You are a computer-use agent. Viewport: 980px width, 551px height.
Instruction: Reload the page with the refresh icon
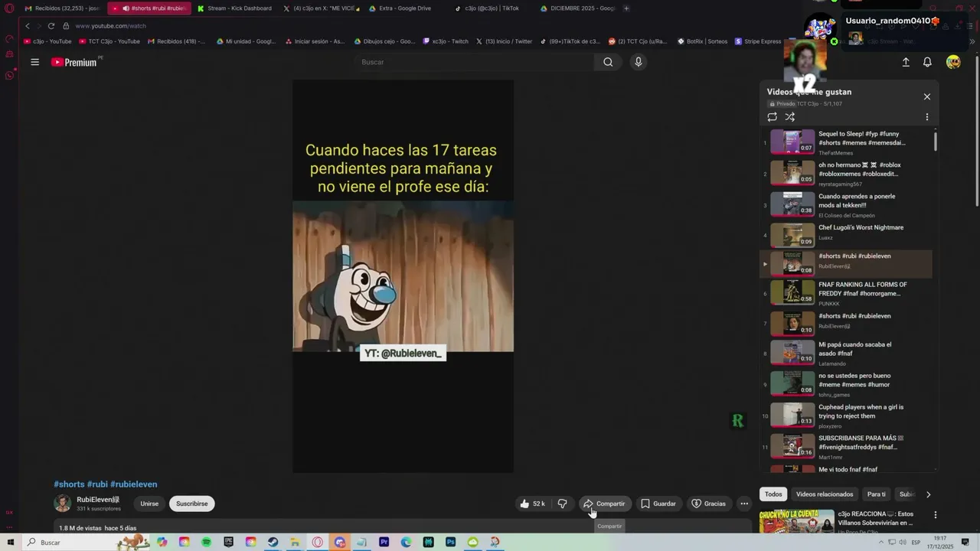tap(51, 25)
